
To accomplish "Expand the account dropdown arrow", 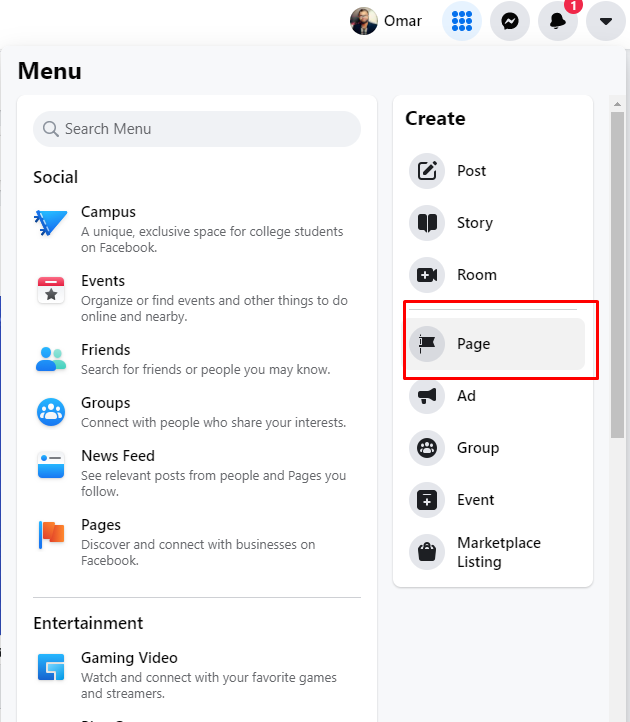I will click(x=606, y=21).
